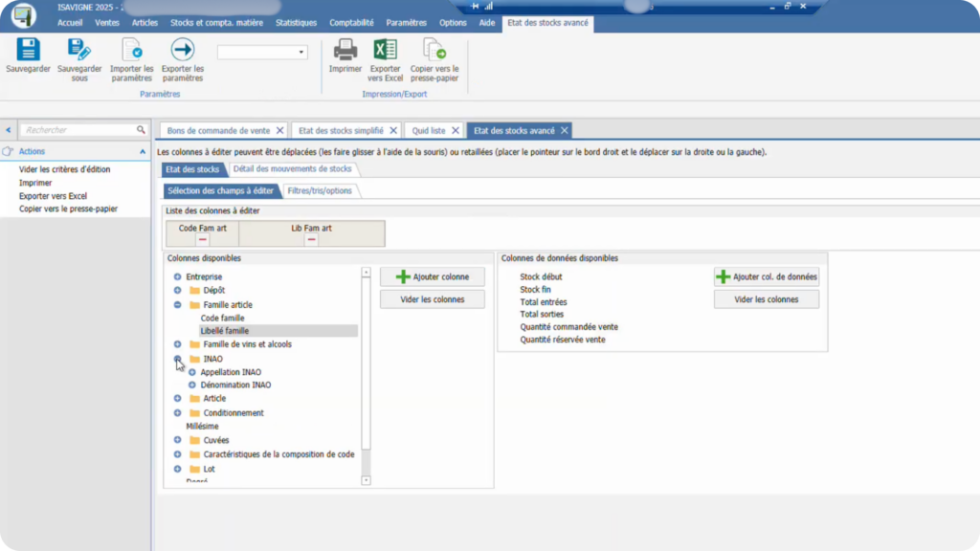Click Exporter les paramètres arrow icon
The width and height of the screenshot is (980, 551).
[x=182, y=51]
